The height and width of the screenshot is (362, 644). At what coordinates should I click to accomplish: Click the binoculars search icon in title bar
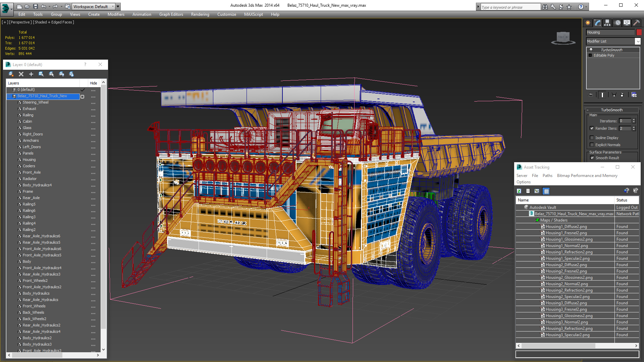[x=545, y=7]
